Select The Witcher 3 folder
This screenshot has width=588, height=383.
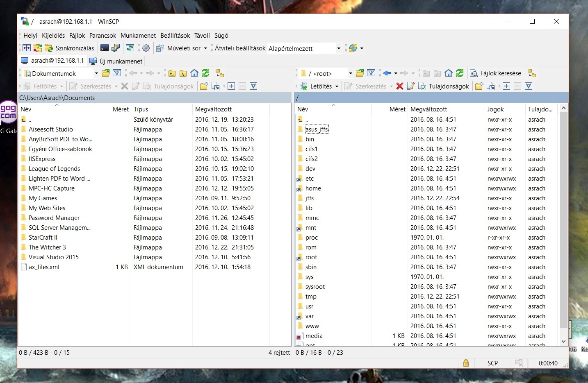point(47,247)
